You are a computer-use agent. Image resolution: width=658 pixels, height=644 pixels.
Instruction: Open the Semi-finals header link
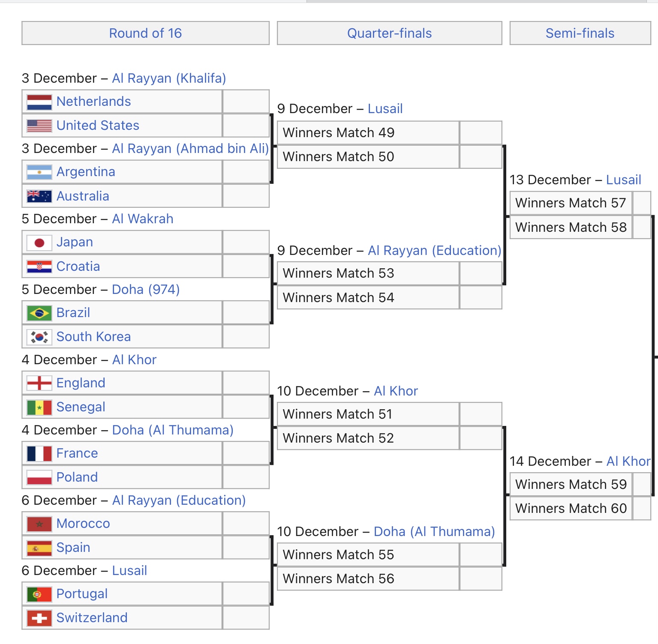580,33
